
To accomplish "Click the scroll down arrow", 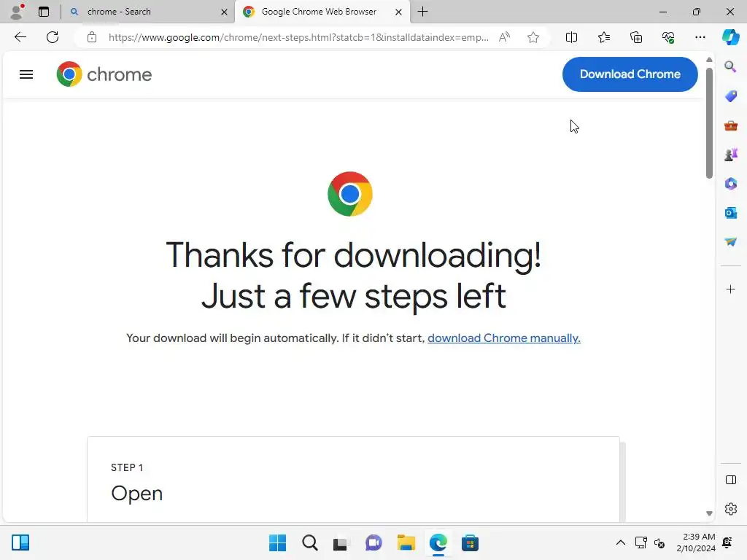I will (x=709, y=513).
